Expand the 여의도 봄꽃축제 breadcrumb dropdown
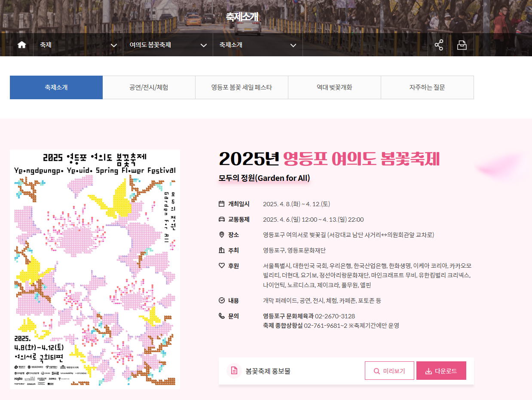The width and height of the screenshot is (532, 400). (168, 45)
